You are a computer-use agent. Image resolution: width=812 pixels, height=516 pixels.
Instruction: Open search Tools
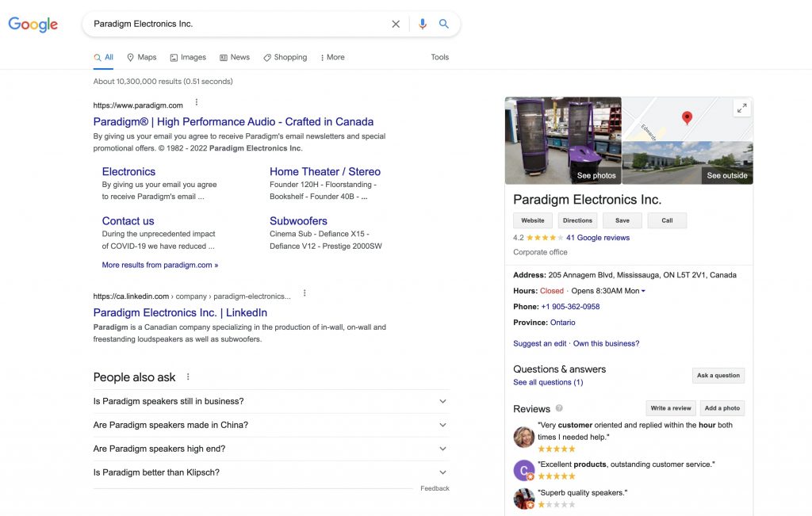439,57
